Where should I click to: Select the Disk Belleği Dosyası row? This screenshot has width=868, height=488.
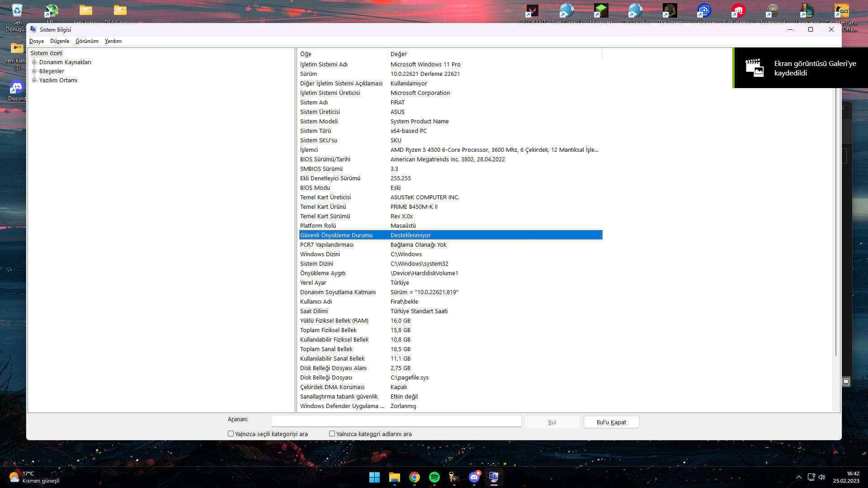451,378
